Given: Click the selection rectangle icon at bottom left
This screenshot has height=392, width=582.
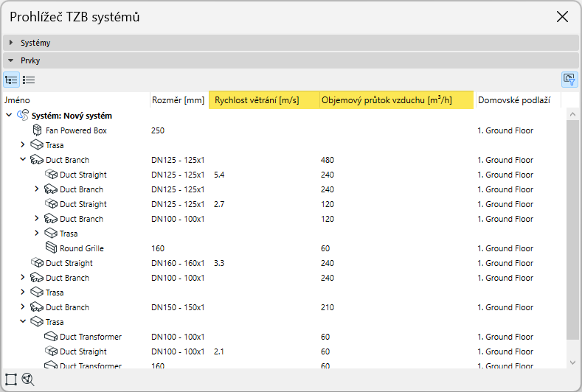Looking at the screenshot, I should pos(11,379).
